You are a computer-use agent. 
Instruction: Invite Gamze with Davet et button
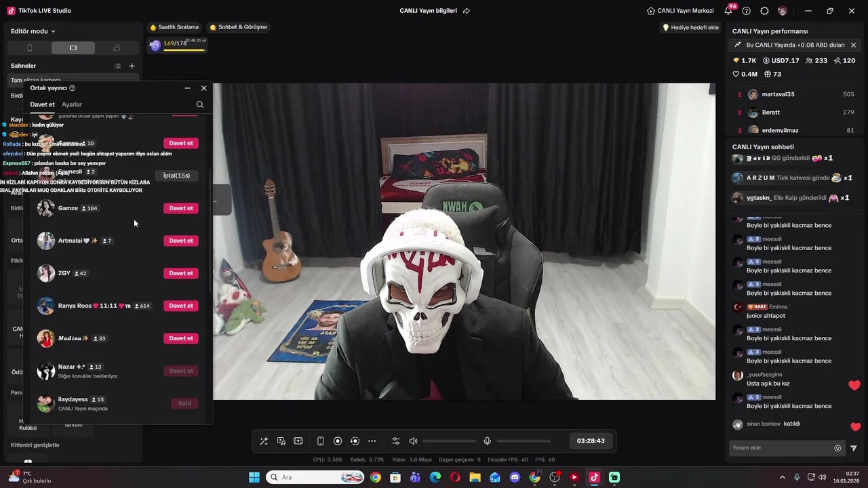pyautogui.click(x=181, y=208)
